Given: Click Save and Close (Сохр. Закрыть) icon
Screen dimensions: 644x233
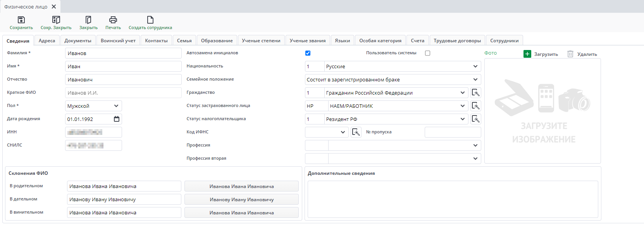Looking at the screenshot, I should pos(56,20).
